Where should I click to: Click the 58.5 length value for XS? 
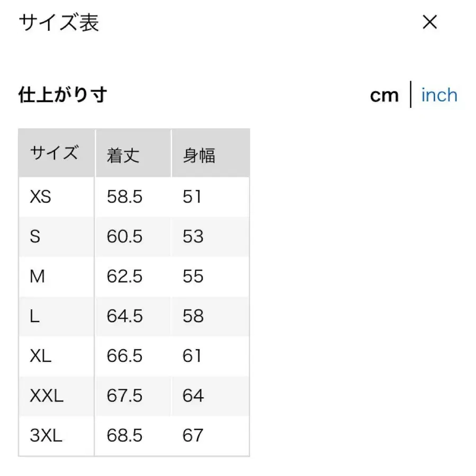click(x=124, y=197)
